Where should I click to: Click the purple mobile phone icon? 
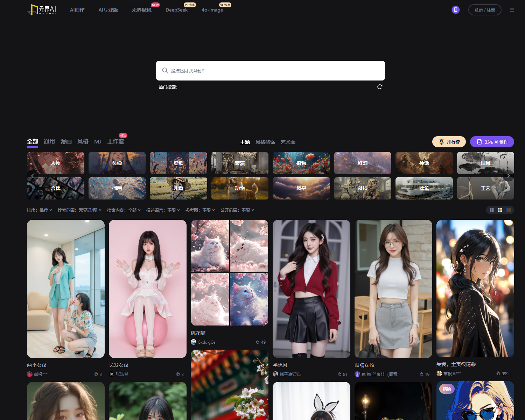[455, 10]
